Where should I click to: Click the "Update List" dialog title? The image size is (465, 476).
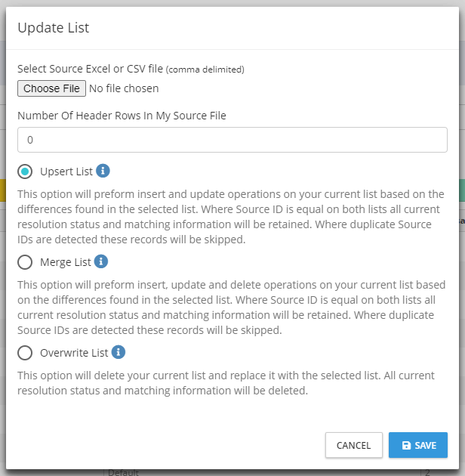(x=53, y=28)
